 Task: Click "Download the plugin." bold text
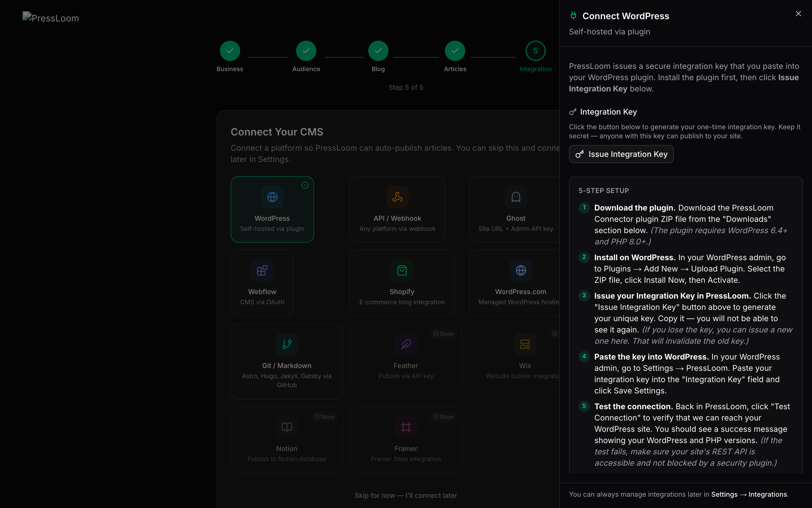point(635,208)
